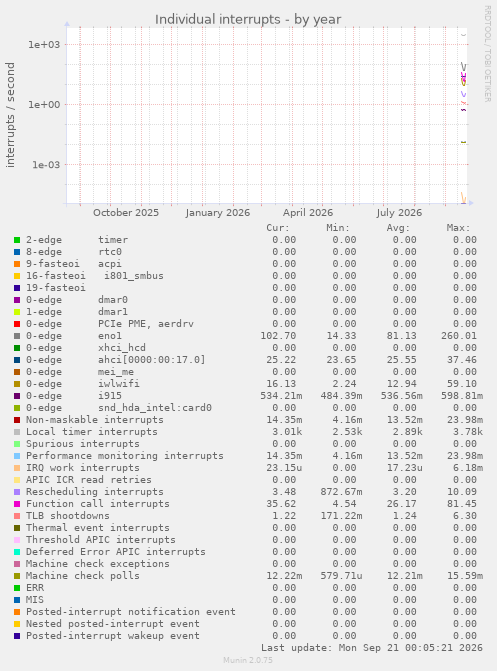Click the Cur: column header

tap(278, 228)
